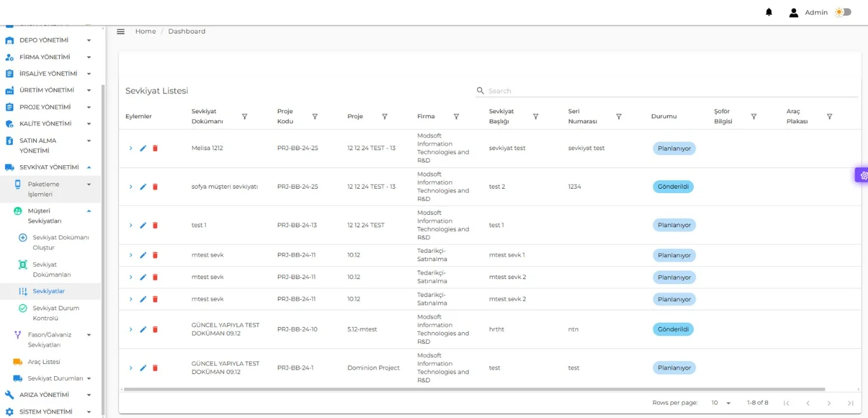The height and width of the screenshot is (418, 868).
Task: Click the Home breadcrumb link
Action: pos(146,31)
